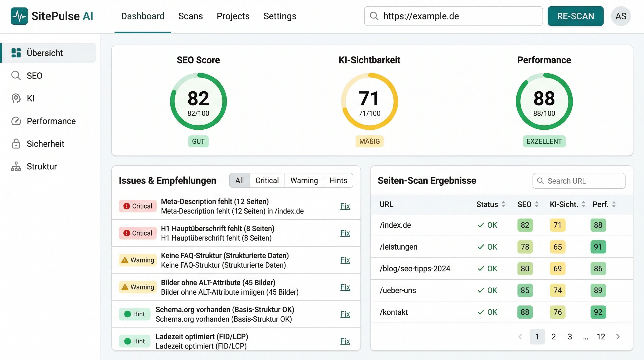This screenshot has width=644, height=360.
Task: Filter issues by Critical
Action: tap(267, 180)
